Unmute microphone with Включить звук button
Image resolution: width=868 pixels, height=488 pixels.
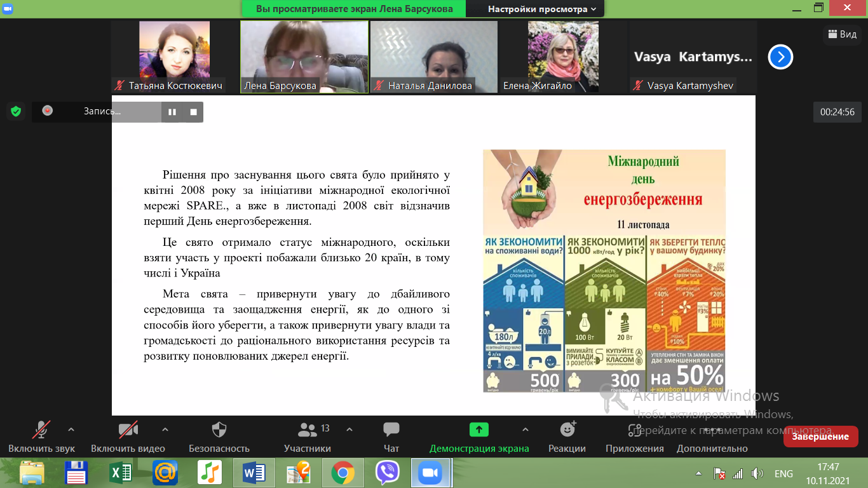pyautogui.click(x=42, y=437)
